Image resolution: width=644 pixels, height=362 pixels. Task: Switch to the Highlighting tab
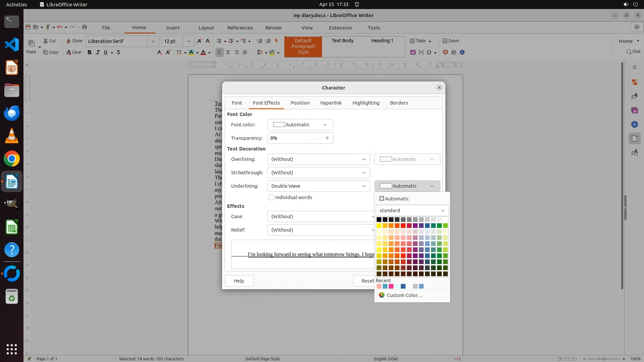[366, 103]
